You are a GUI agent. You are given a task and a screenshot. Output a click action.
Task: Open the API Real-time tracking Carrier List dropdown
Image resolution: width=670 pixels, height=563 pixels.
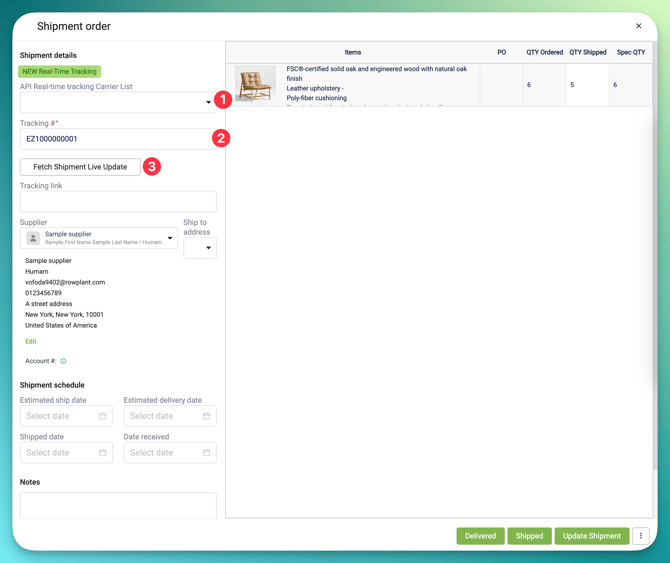(x=117, y=102)
